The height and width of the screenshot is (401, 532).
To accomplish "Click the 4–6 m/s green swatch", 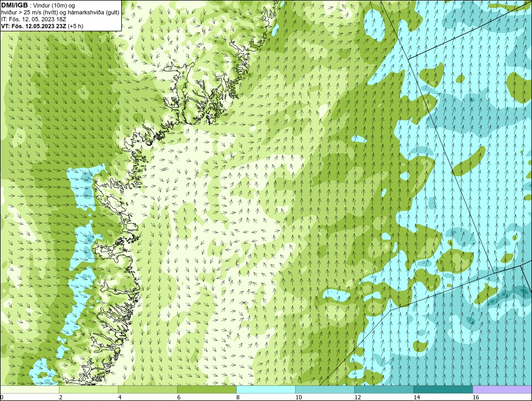I will click(x=147, y=389).
